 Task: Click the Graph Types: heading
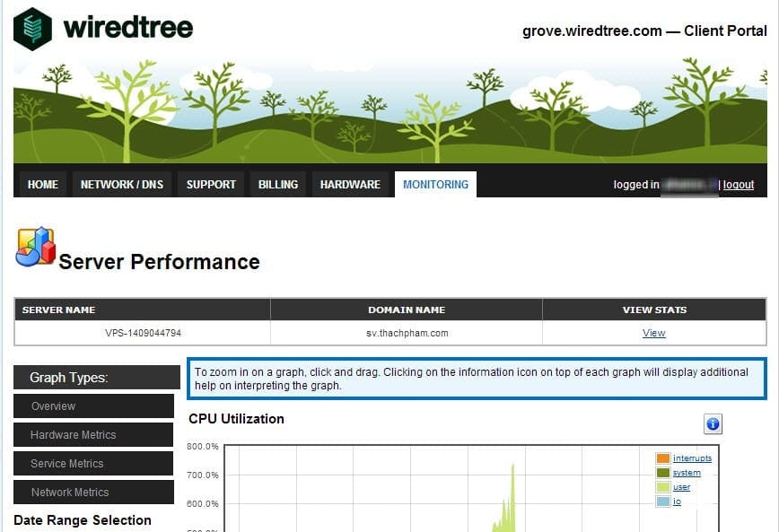point(97,378)
